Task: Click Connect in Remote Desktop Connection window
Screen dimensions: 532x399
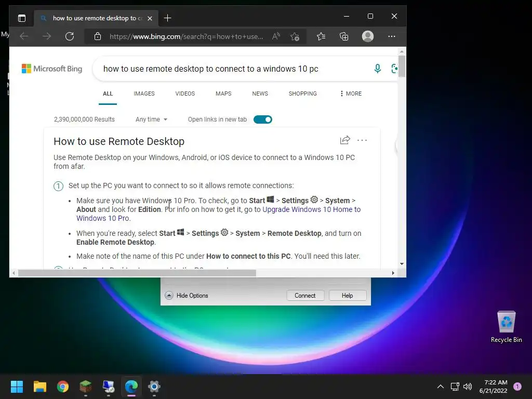Action: coord(305,296)
